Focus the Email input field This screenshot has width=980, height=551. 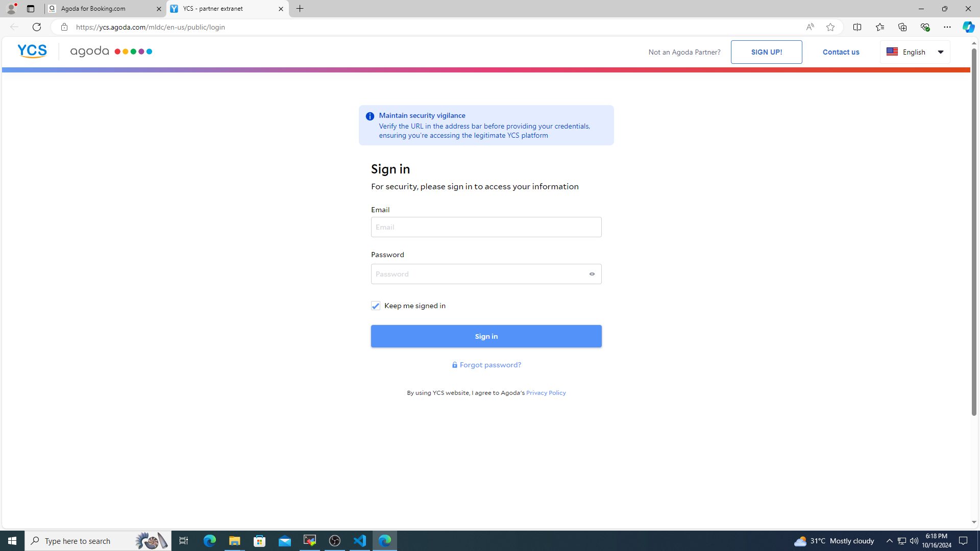tap(486, 227)
